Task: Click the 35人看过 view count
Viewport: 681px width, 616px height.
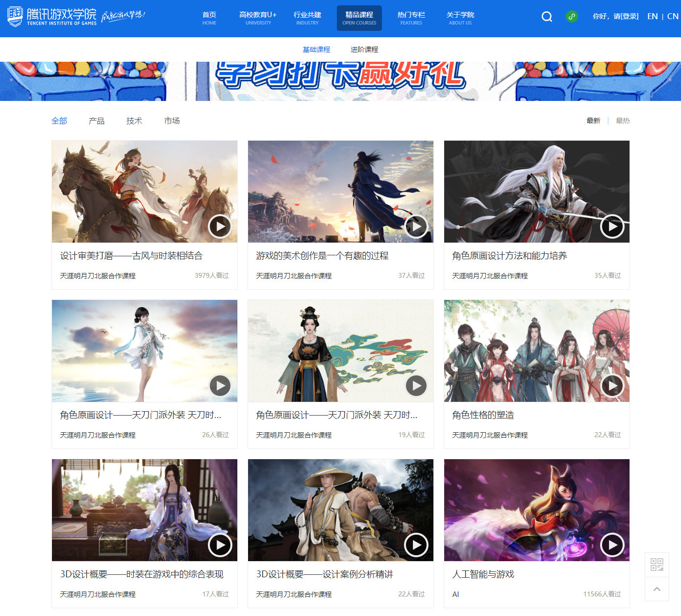Action: (x=608, y=275)
